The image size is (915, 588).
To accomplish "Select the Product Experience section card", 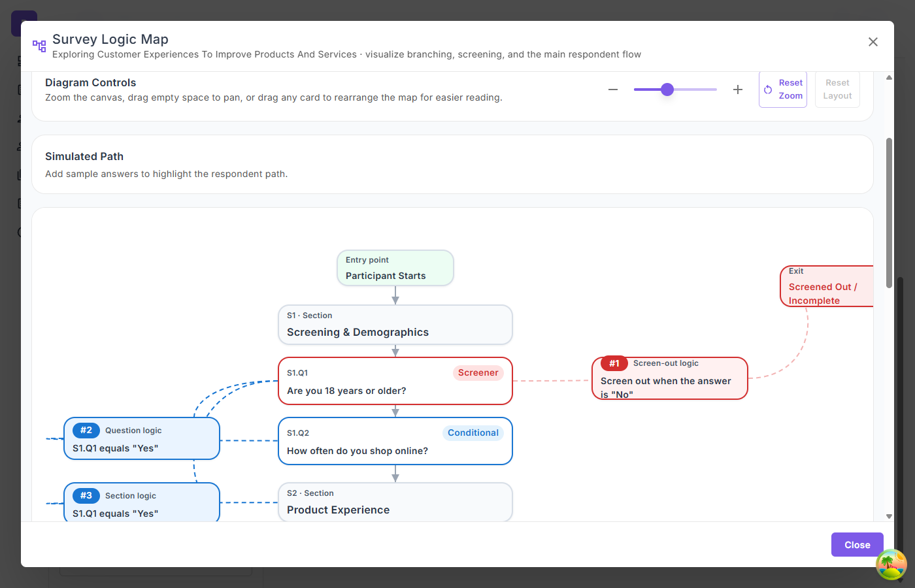I will [x=395, y=502].
